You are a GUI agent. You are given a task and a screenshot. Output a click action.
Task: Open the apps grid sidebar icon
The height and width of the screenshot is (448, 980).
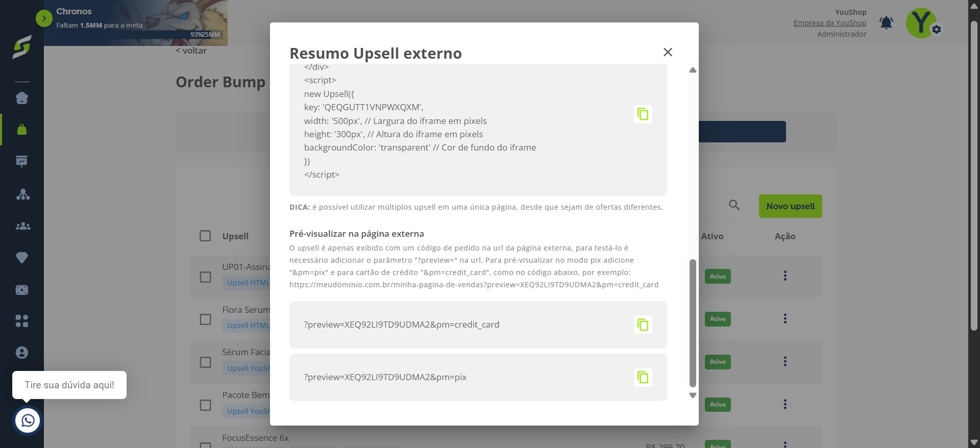[x=22, y=321]
